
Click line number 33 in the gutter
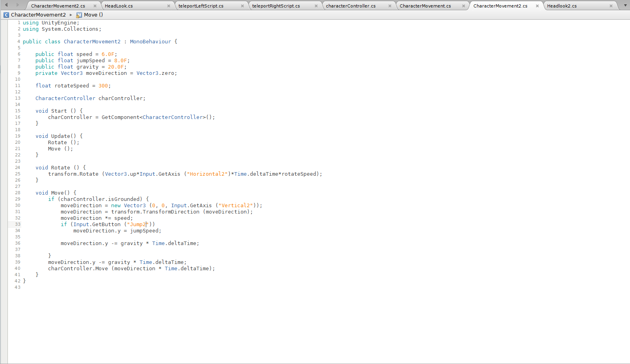point(18,225)
